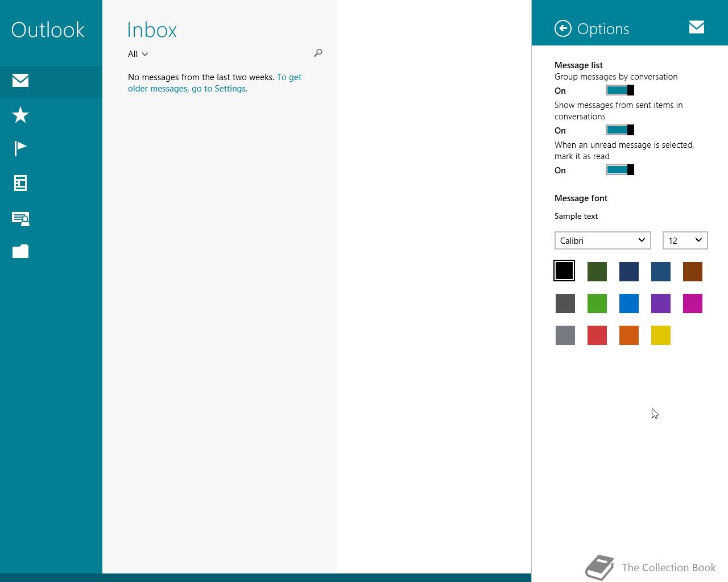Toggle Group messages by conversation switch
This screenshot has height=582, width=728.
[620, 90]
